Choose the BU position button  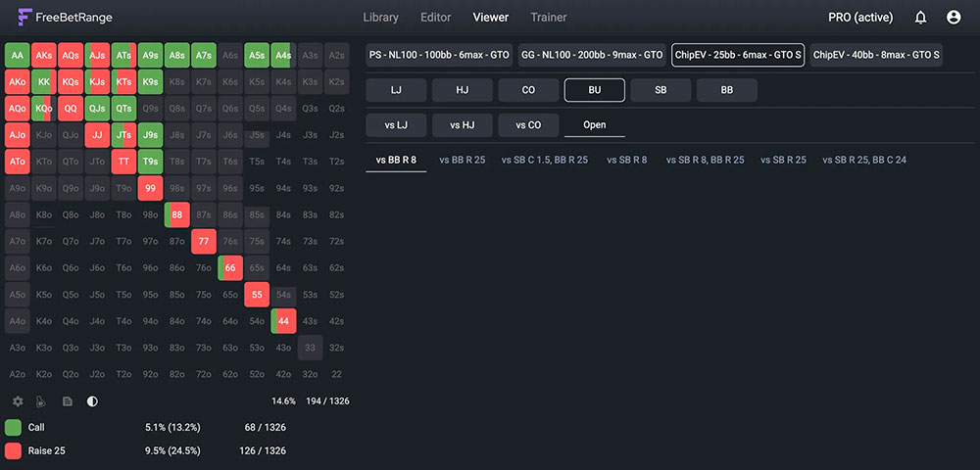pyautogui.click(x=595, y=90)
